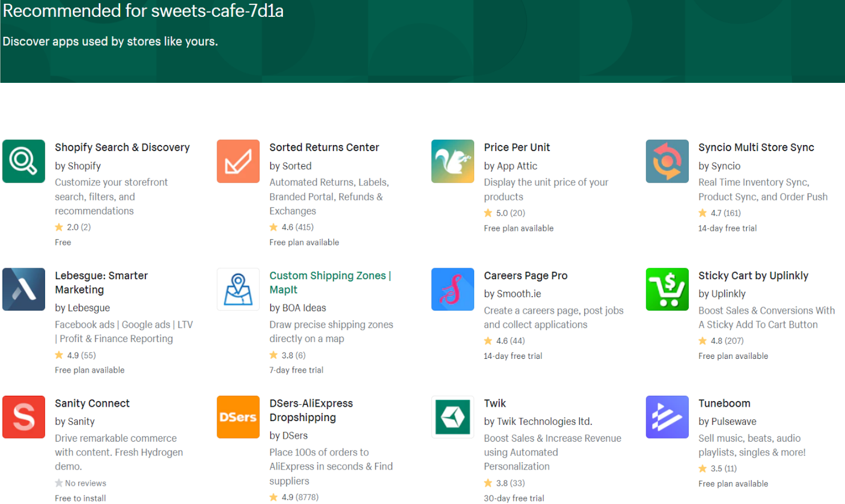Open the Sorted Returns Center title link
This screenshot has width=845, height=504.
(x=324, y=147)
